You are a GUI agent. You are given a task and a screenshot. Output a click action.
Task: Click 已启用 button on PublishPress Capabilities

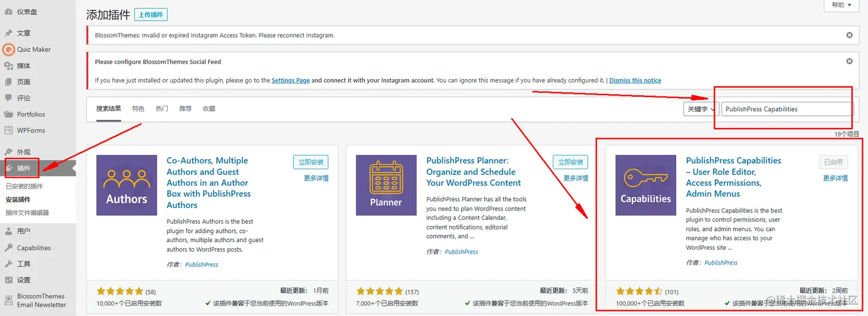click(834, 162)
